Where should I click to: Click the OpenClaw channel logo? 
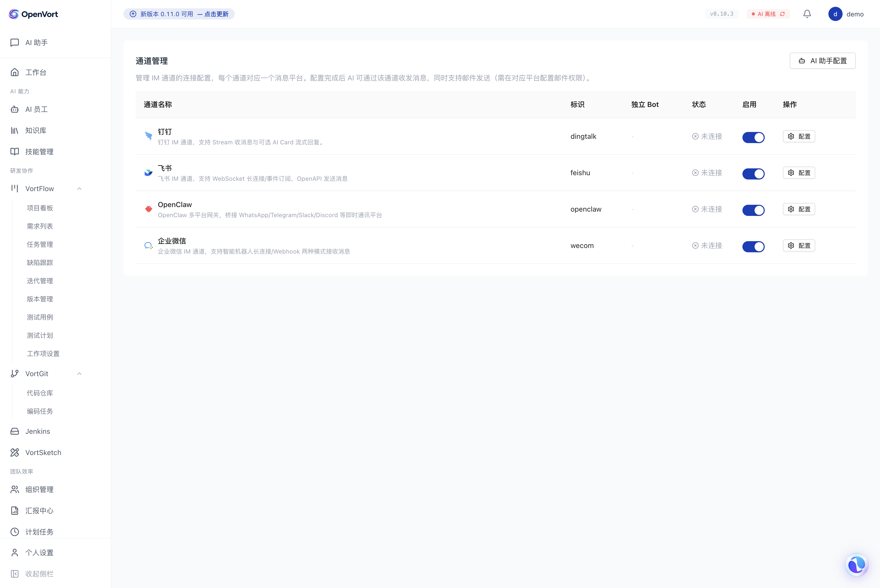(148, 209)
